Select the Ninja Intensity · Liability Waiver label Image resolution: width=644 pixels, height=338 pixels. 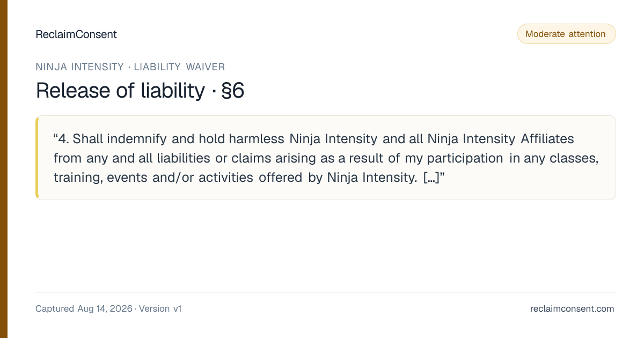(x=130, y=67)
